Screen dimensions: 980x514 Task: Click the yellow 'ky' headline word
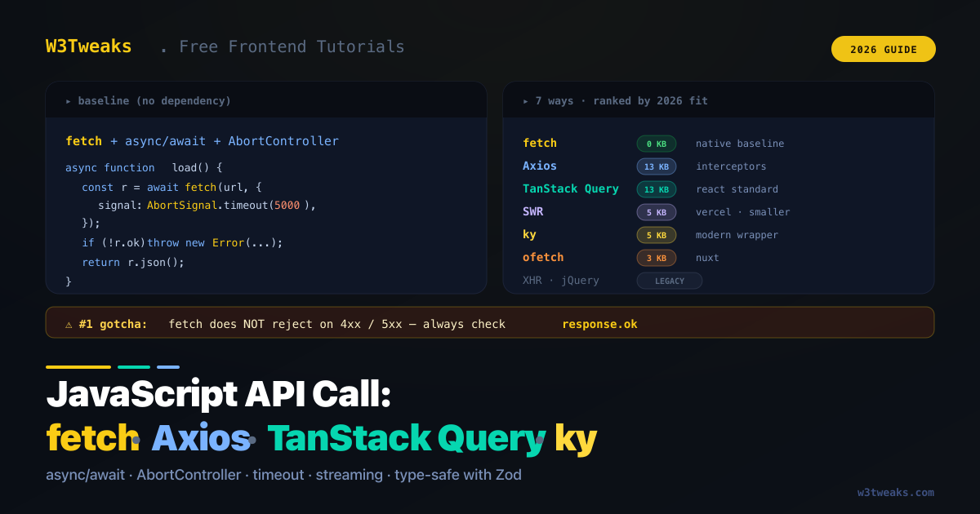click(x=576, y=440)
